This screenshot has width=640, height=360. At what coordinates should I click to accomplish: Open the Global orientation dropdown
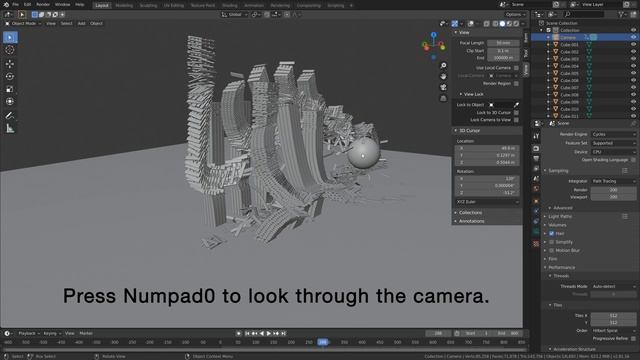click(235, 14)
